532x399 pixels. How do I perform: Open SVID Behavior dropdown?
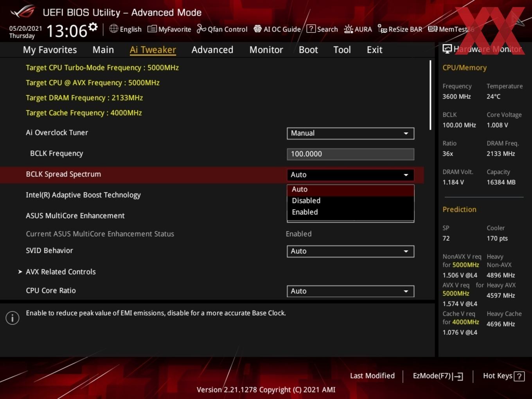[350, 251]
